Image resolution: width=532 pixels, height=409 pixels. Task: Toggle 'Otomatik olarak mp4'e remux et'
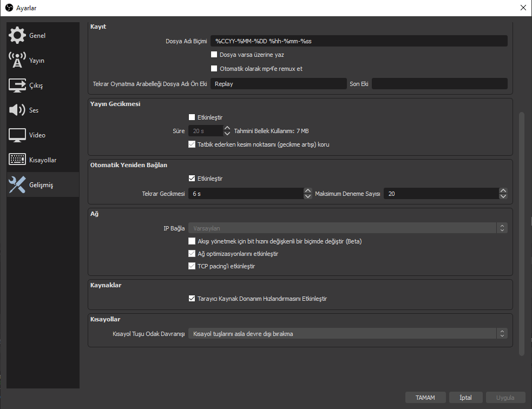(x=214, y=69)
